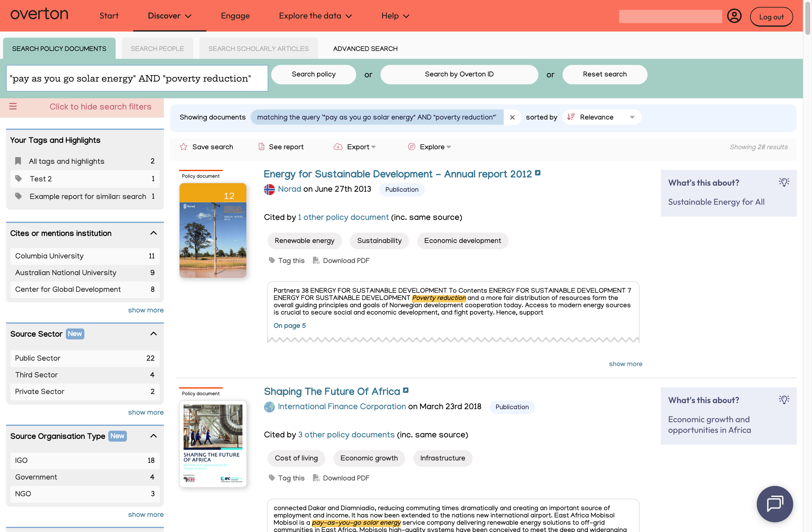Log out of the account
The image size is (812, 532).
coord(771,17)
